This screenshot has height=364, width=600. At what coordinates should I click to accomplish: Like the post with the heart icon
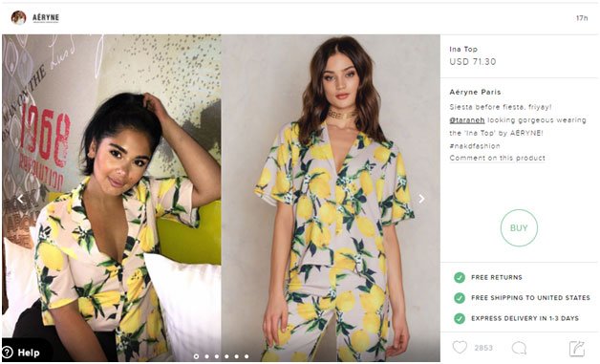(x=460, y=347)
